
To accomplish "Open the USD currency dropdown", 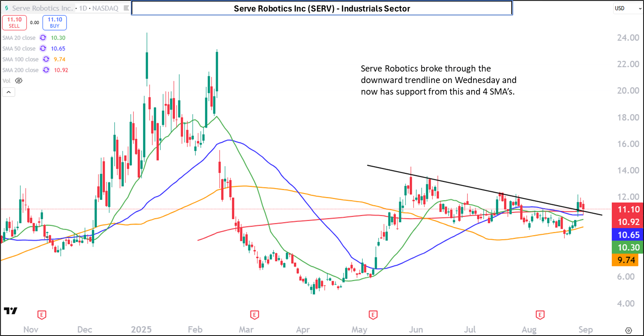I will [628, 8].
